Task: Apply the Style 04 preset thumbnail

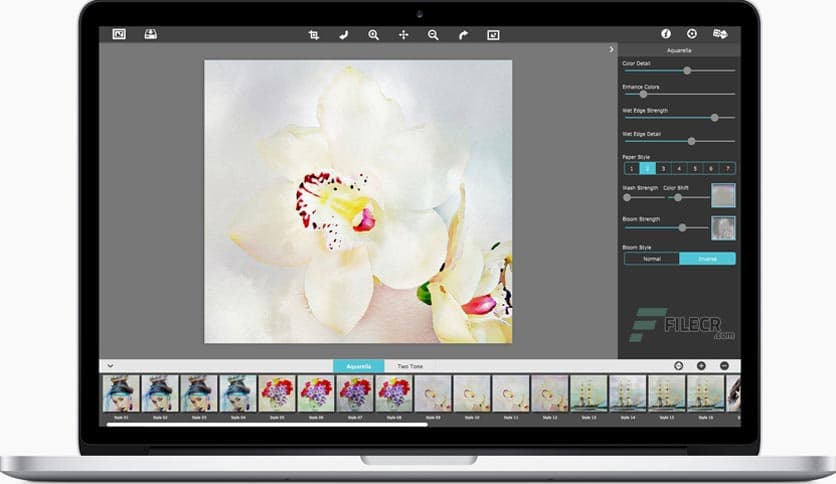Action: [x=238, y=393]
